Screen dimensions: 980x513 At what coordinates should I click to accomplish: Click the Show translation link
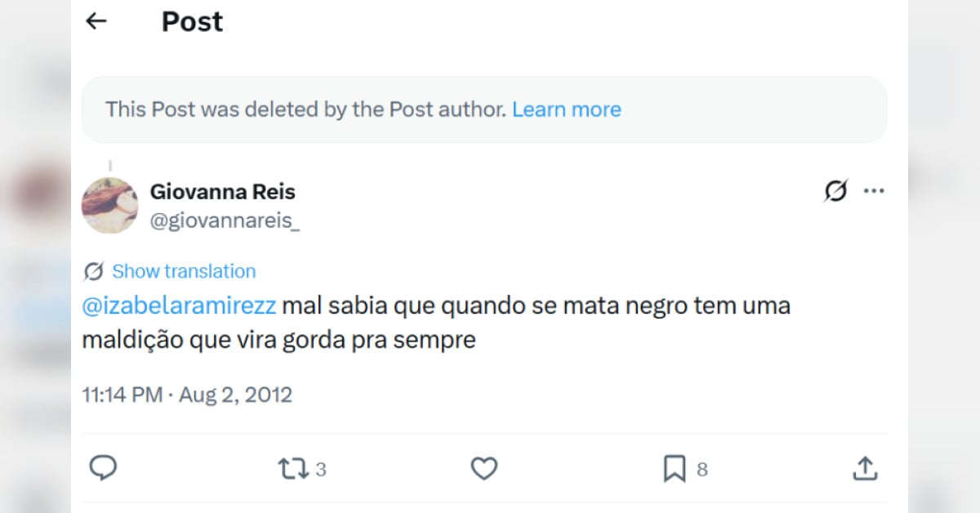[x=184, y=271]
